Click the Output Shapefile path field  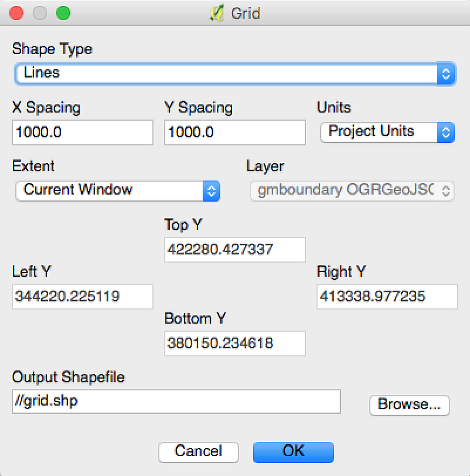pos(176,402)
